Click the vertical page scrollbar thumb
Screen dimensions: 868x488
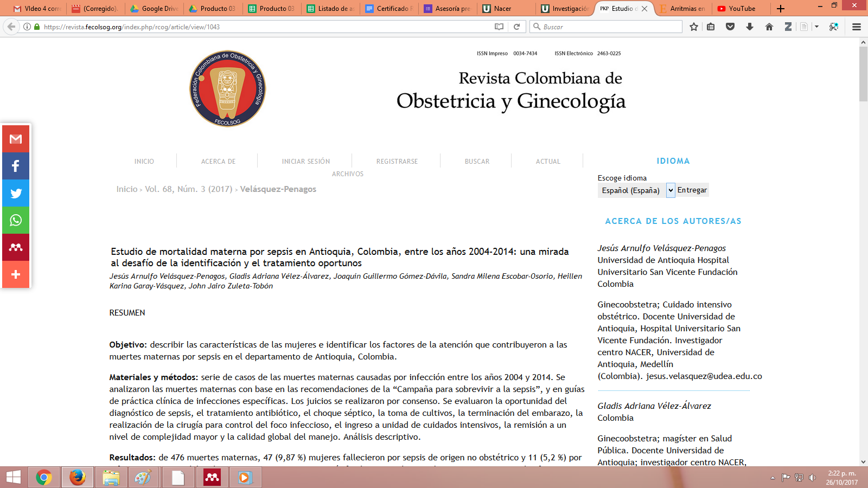pos(863,74)
